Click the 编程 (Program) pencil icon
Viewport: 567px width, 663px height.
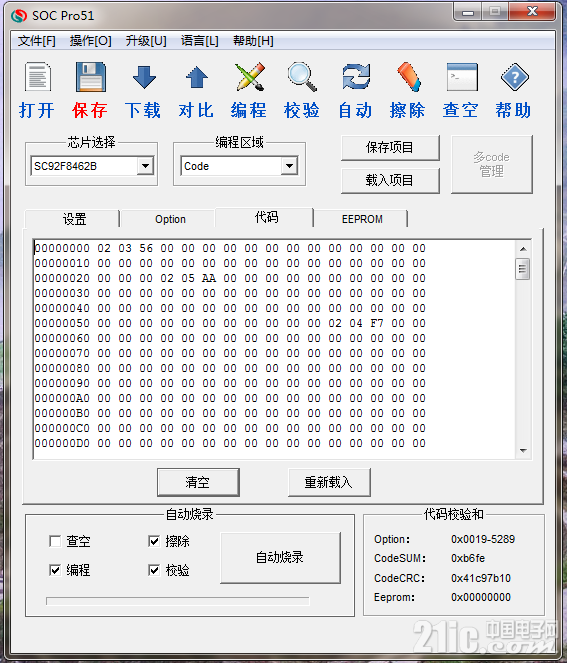point(249,77)
